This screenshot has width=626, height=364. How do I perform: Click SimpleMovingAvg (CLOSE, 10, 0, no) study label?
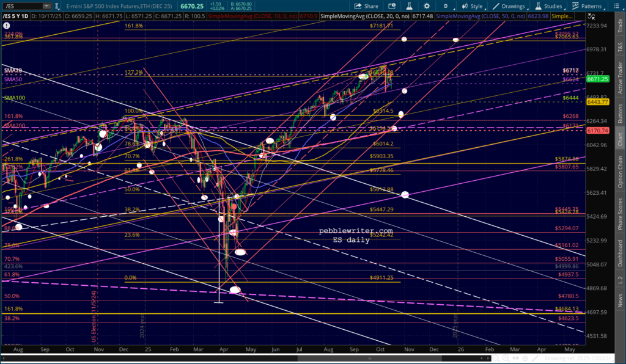tap(252, 16)
